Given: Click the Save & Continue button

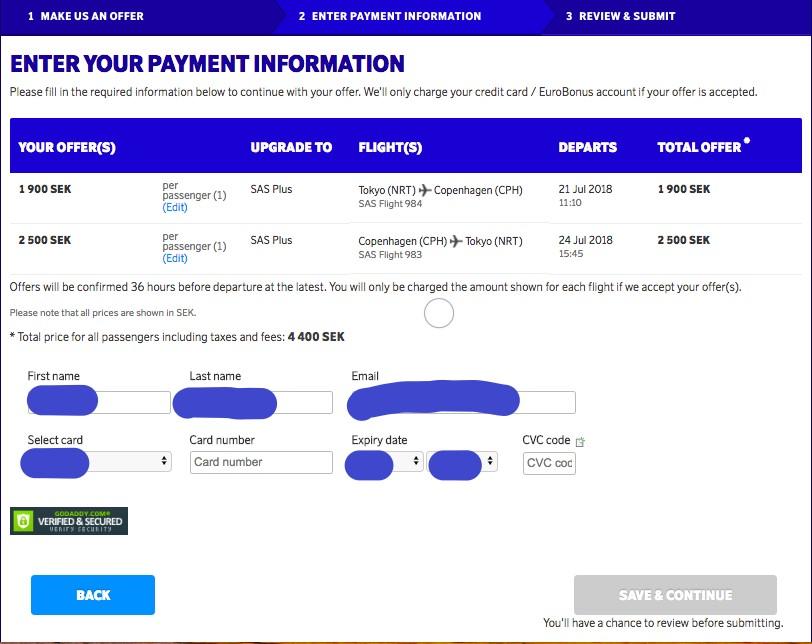Looking at the screenshot, I should click(675, 595).
